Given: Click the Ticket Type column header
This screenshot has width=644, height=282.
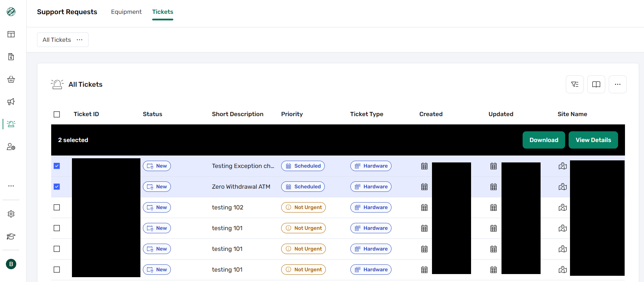Looking at the screenshot, I should coord(367,114).
